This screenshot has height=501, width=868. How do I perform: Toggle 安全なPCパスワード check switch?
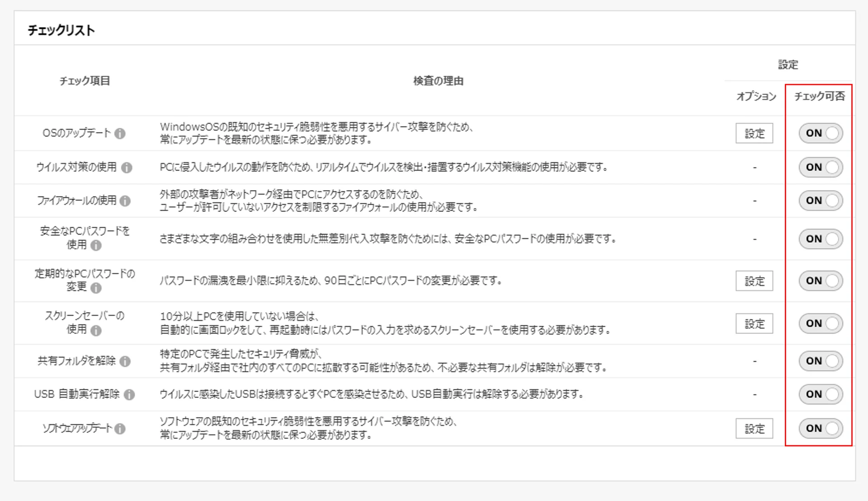pos(821,239)
